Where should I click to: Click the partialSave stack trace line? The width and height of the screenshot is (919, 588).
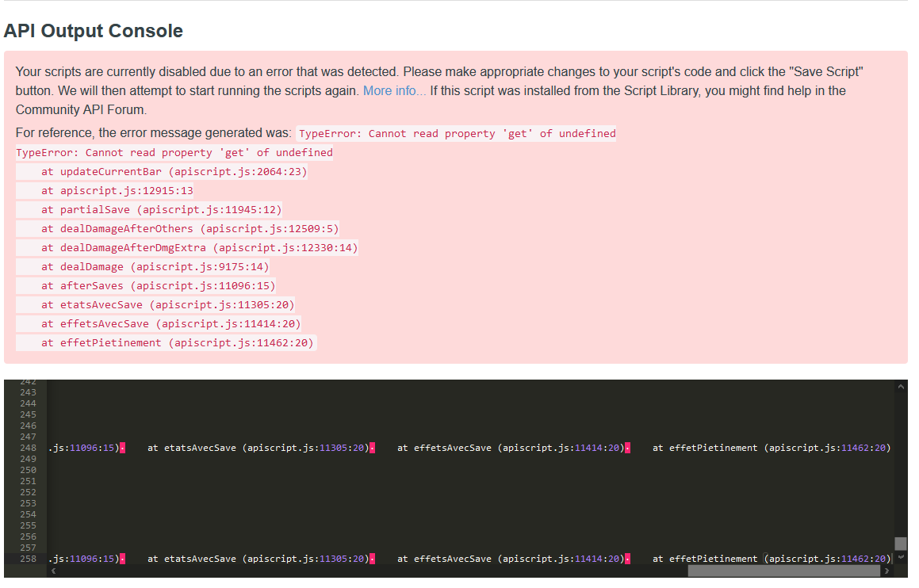161,209
